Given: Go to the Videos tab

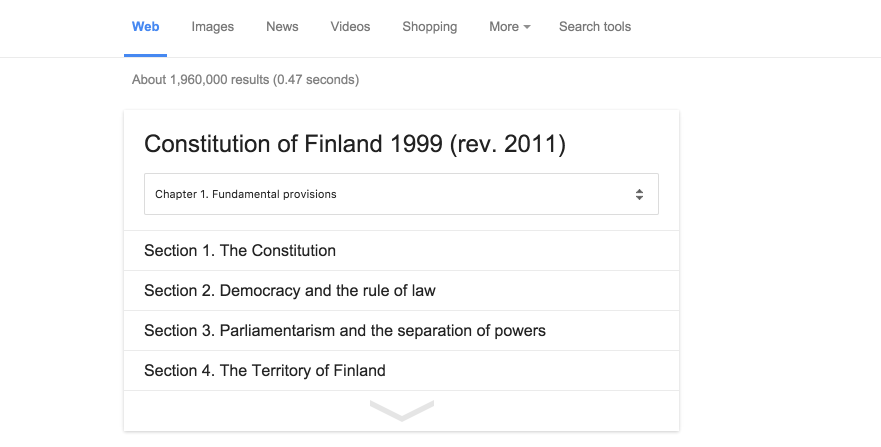Looking at the screenshot, I should coord(350,27).
